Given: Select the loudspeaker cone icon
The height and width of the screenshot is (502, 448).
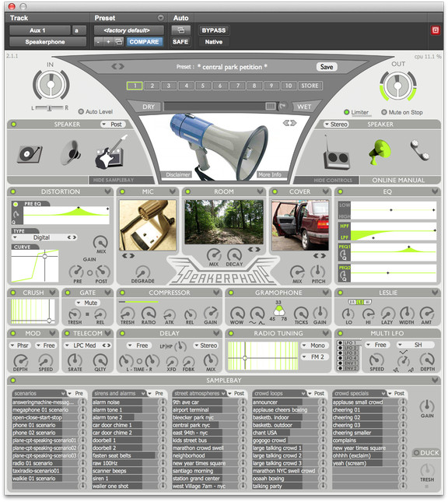Looking at the screenshot, I should [x=72, y=153].
